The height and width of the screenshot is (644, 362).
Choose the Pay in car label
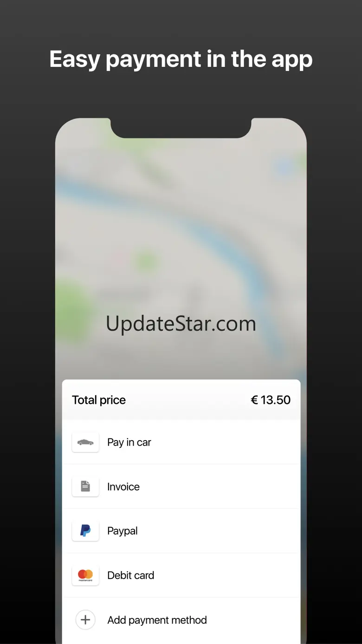coord(129,442)
